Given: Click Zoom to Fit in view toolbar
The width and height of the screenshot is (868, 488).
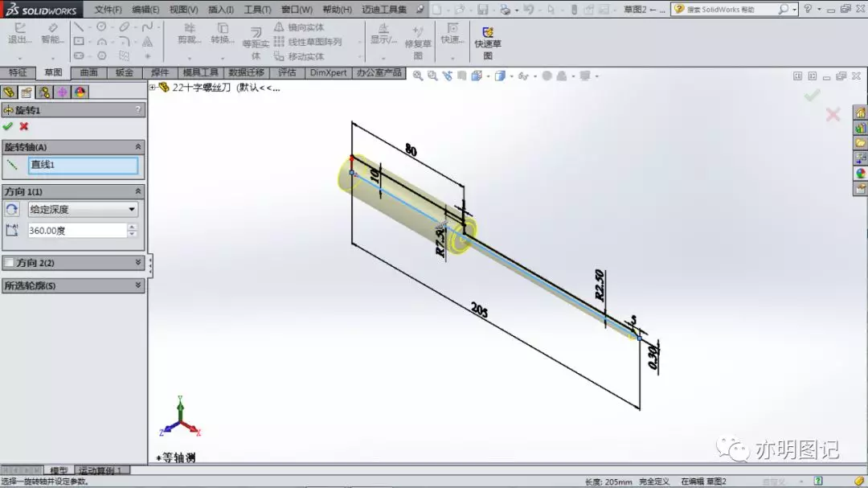Looking at the screenshot, I should click(x=417, y=76).
